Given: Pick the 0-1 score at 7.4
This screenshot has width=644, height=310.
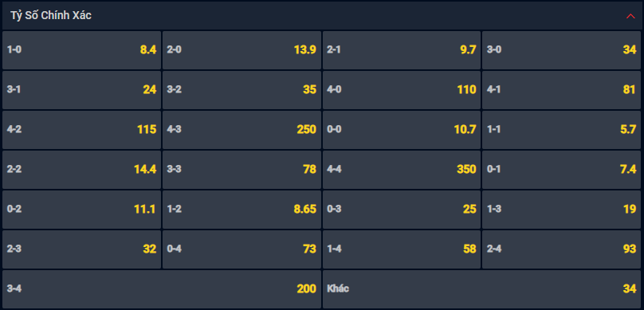Looking at the screenshot, I should (561, 170).
